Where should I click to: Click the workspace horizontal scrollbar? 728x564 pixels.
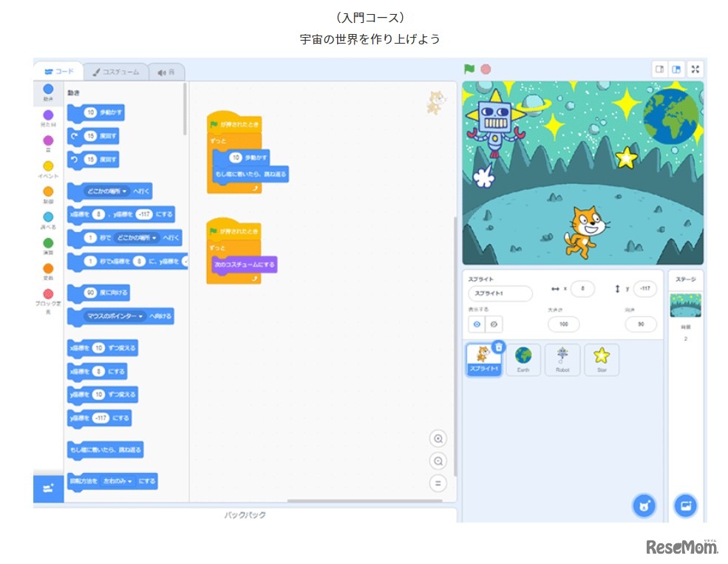[364, 501]
